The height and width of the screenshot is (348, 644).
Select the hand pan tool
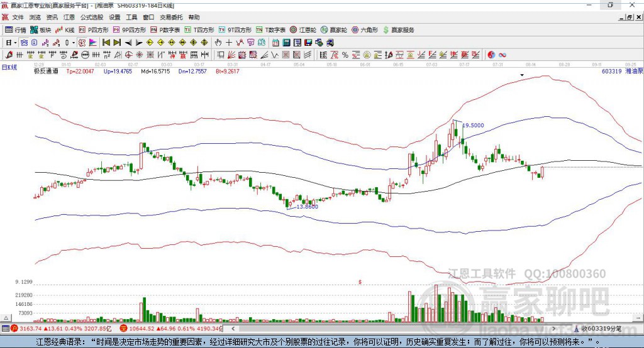218,43
